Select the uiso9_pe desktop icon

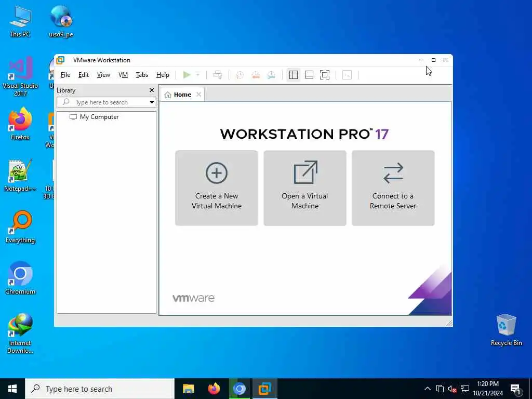pos(61,21)
